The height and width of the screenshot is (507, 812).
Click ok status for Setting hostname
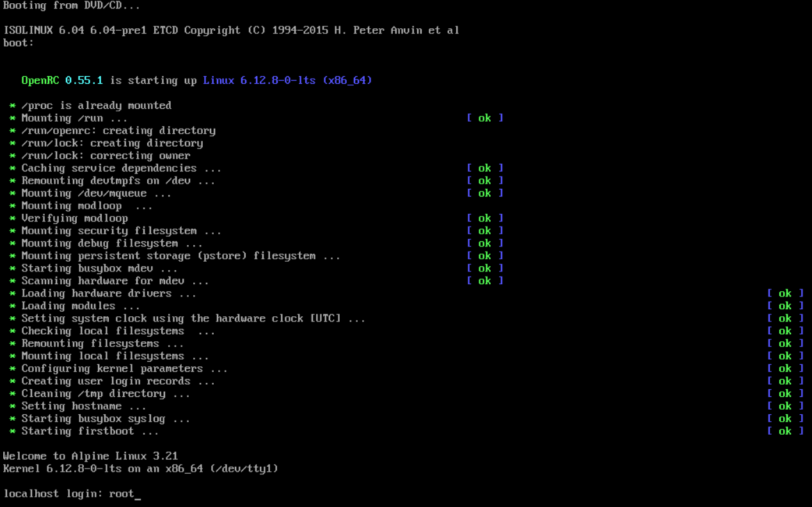[785, 406]
